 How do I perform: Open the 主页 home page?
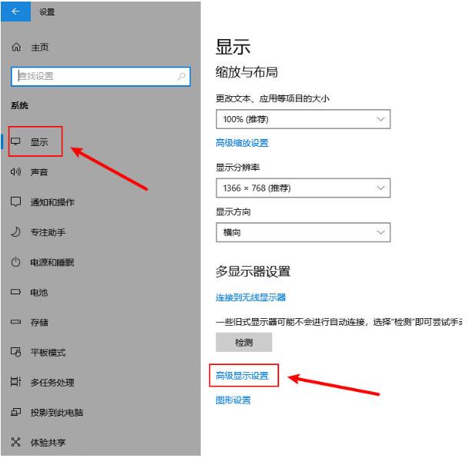pyautogui.click(x=39, y=48)
